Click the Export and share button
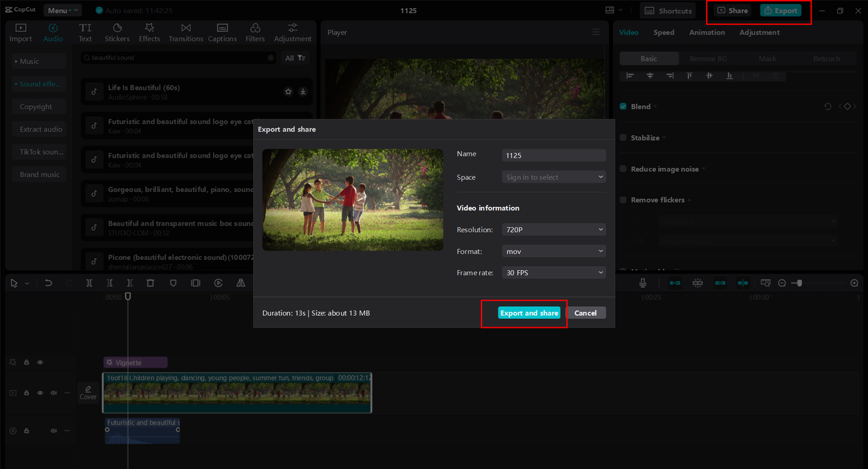 point(529,313)
